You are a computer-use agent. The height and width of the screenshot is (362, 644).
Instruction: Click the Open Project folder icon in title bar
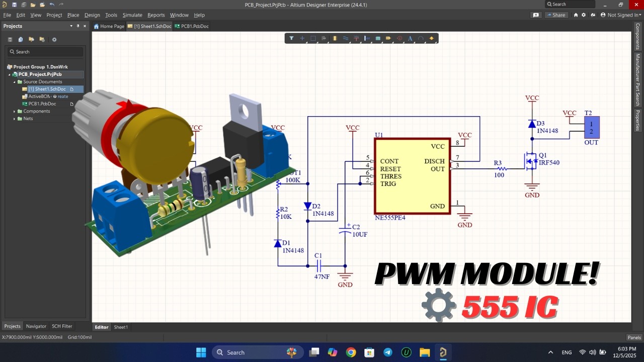pos(33,5)
